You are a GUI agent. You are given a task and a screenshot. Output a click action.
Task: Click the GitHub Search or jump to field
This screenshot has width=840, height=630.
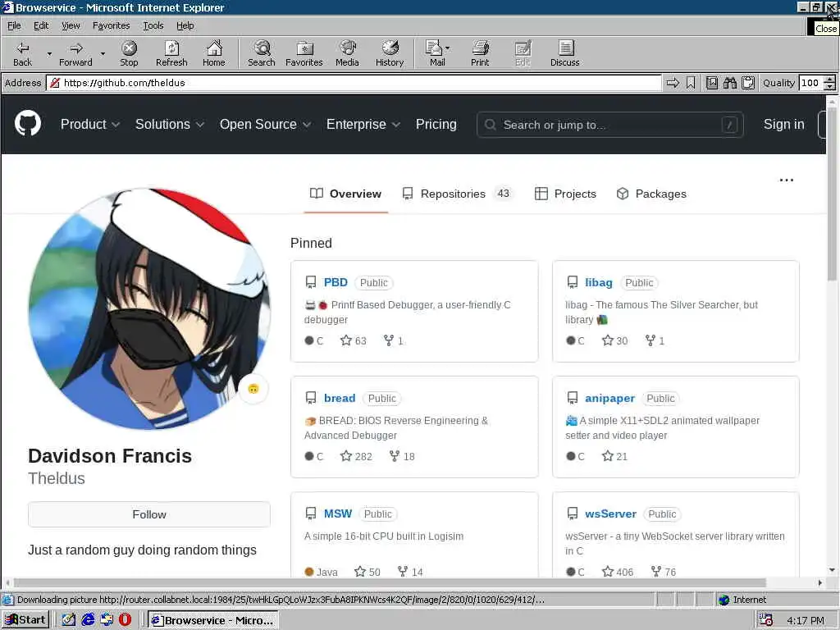(609, 125)
